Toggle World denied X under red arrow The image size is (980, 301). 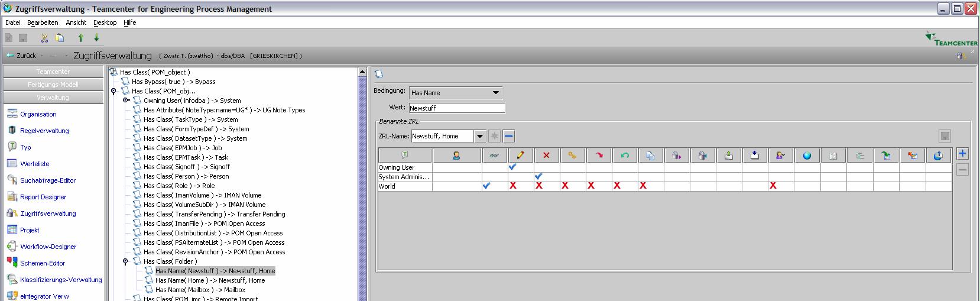[x=590, y=186]
